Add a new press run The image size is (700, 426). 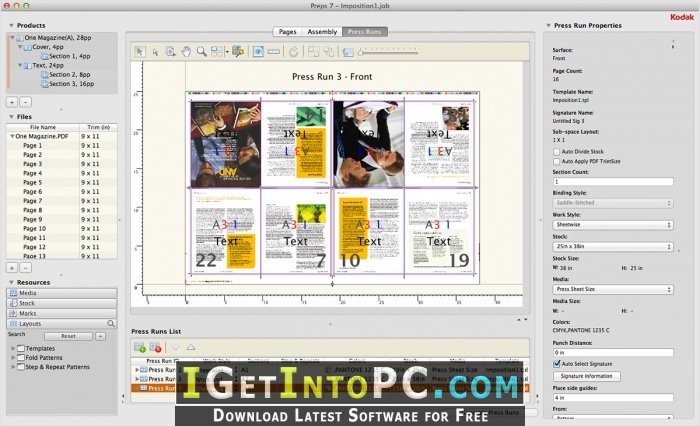pos(140,347)
